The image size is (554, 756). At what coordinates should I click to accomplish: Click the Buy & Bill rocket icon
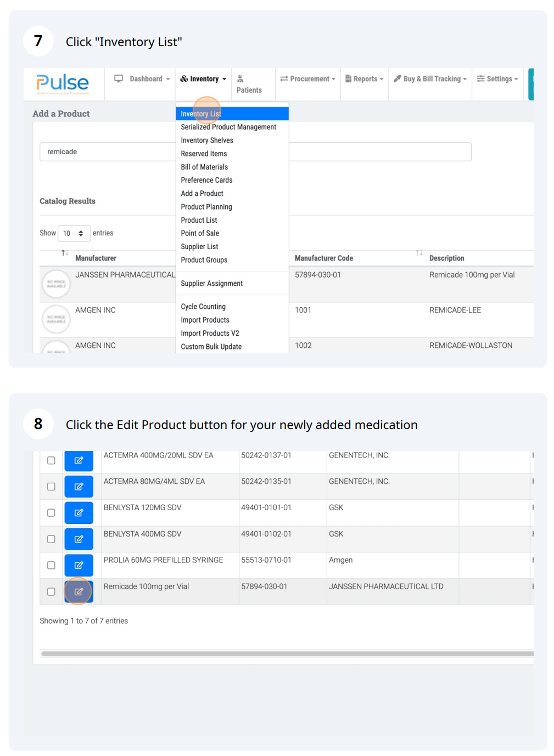398,79
